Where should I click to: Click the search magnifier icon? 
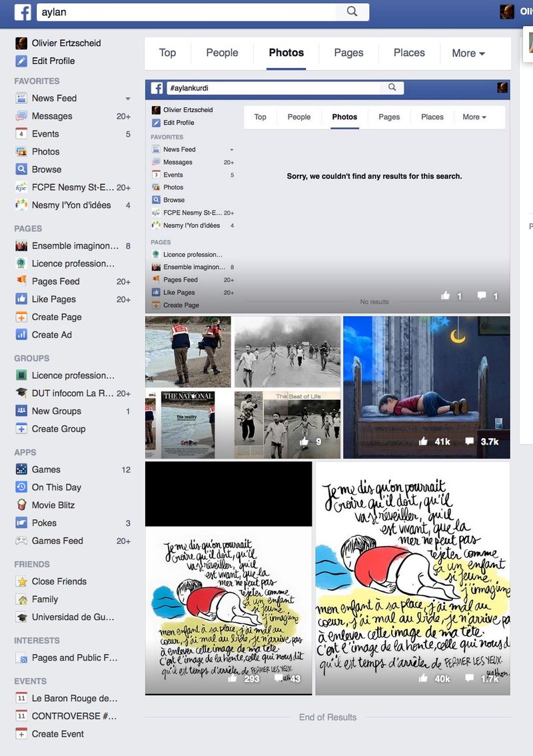tap(352, 11)
